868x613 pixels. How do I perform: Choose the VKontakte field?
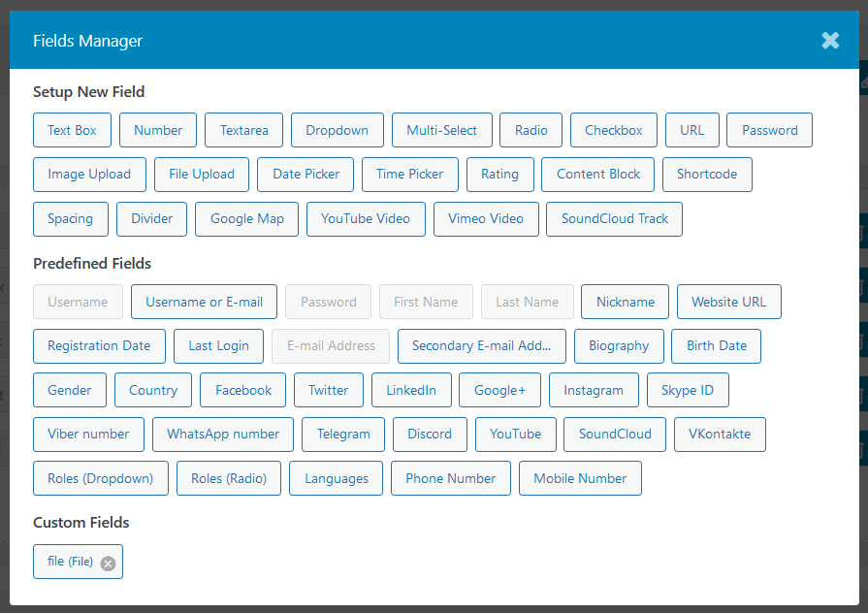point(720,435)
